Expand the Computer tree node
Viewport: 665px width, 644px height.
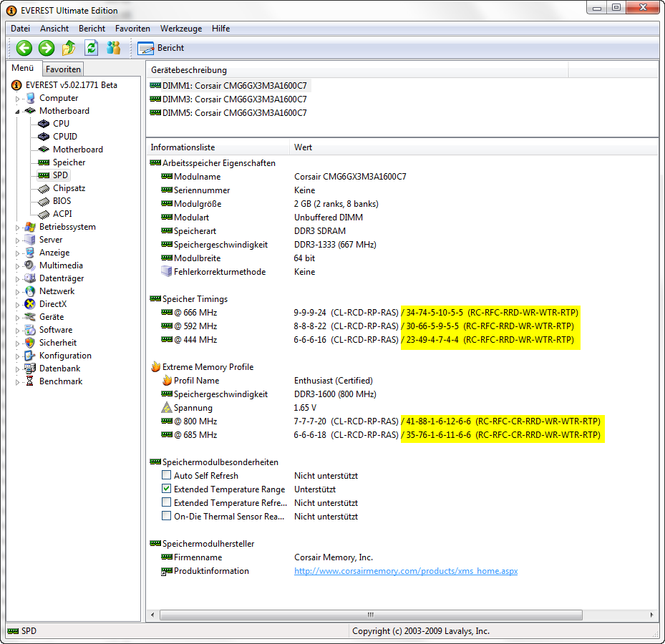click(x=17, y=99)
